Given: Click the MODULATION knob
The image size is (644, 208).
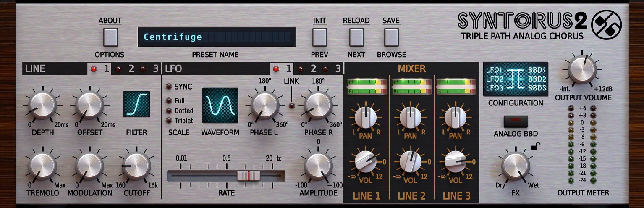Looking at the screenshot, I should (89, 166).
